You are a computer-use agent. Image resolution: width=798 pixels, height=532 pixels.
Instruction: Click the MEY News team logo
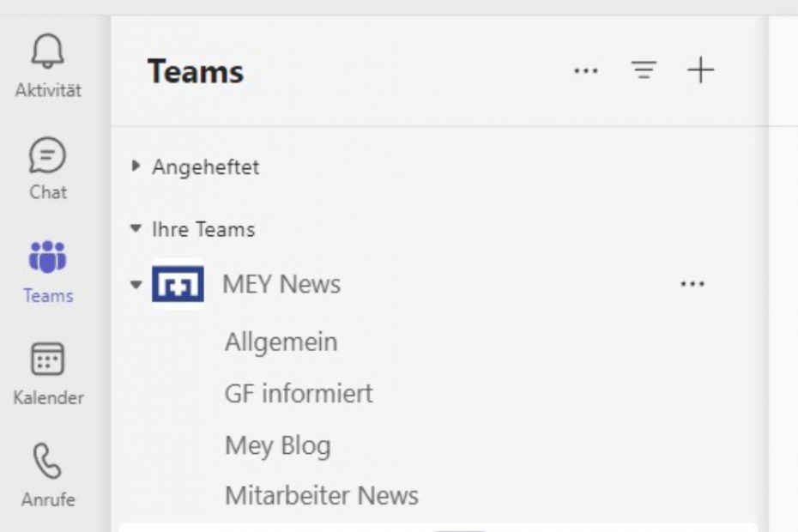(x=178, y=285)
